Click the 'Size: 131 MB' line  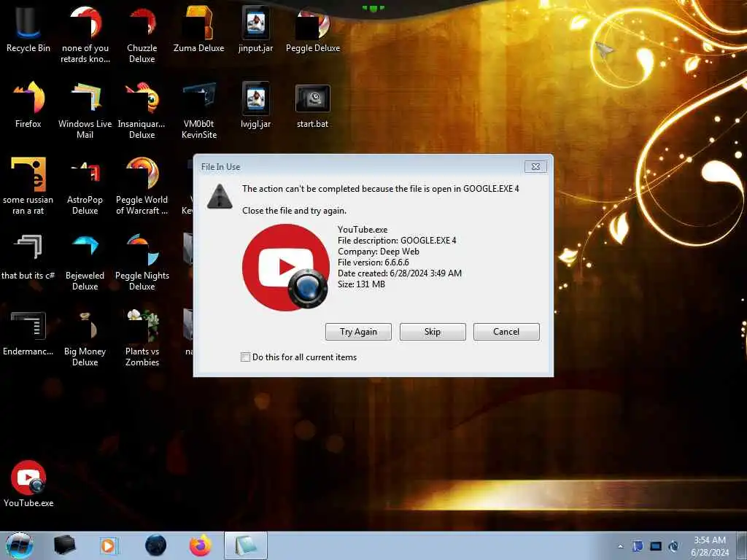point(361,284)
